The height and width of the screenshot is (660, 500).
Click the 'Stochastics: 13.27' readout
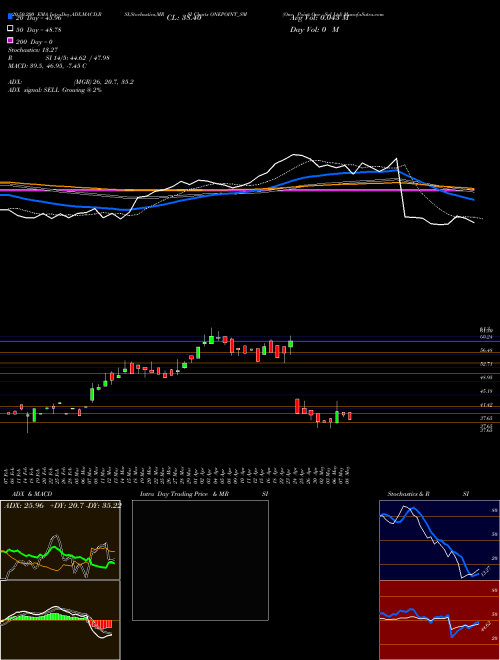33,50
